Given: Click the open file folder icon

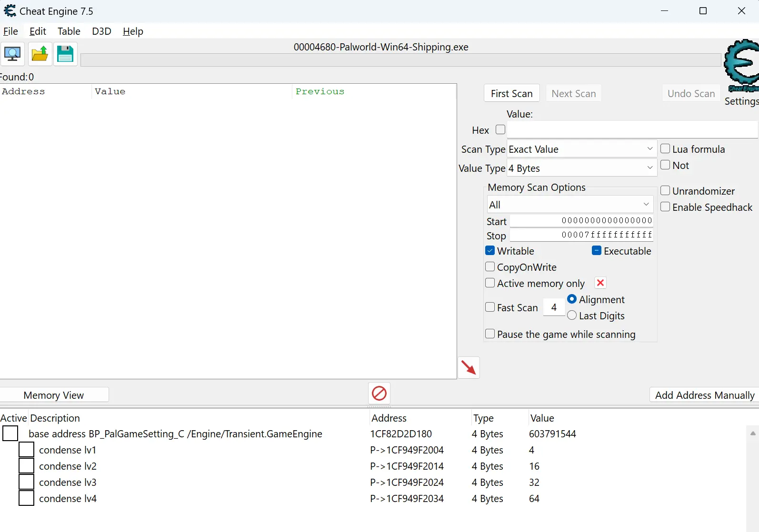Looking at the screenshot, I should tap(40, 54).
